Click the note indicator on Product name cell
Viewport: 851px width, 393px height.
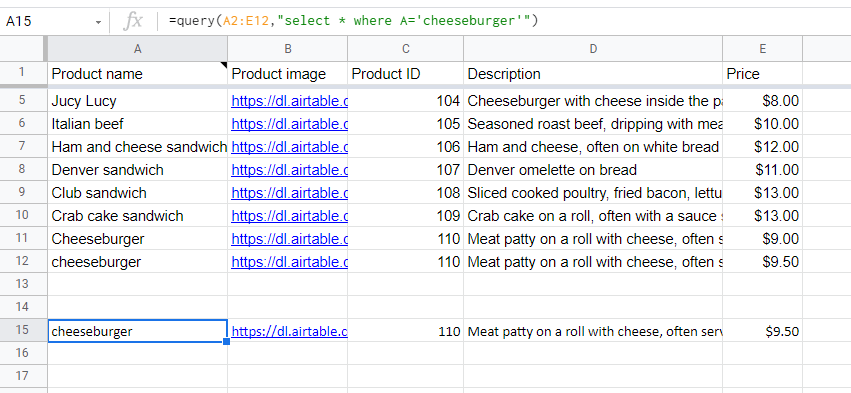(x=224, y=65)
